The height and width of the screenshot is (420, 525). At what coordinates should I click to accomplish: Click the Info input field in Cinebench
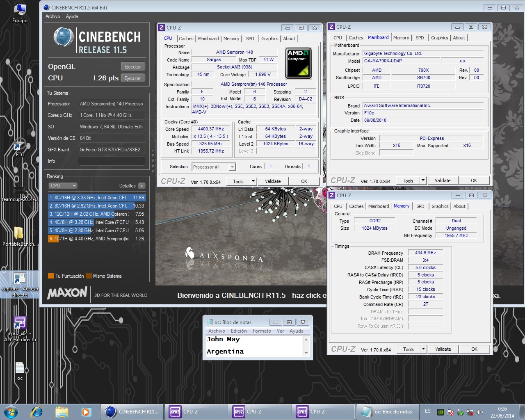coord(112,161)
